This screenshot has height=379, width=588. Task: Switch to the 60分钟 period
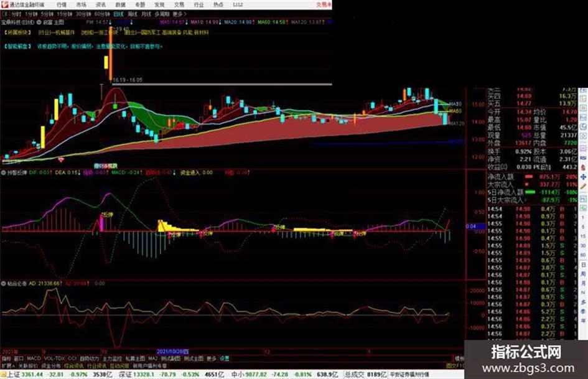[102, 14]
